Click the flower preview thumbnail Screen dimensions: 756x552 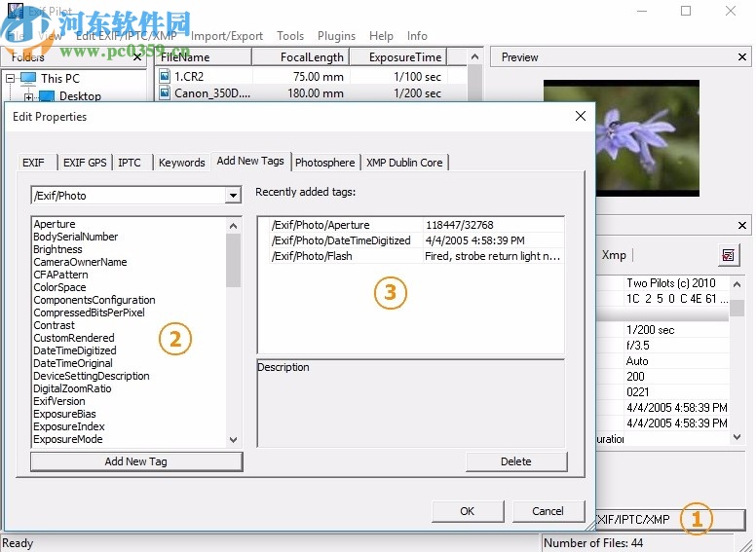click(x=622, y=138)
